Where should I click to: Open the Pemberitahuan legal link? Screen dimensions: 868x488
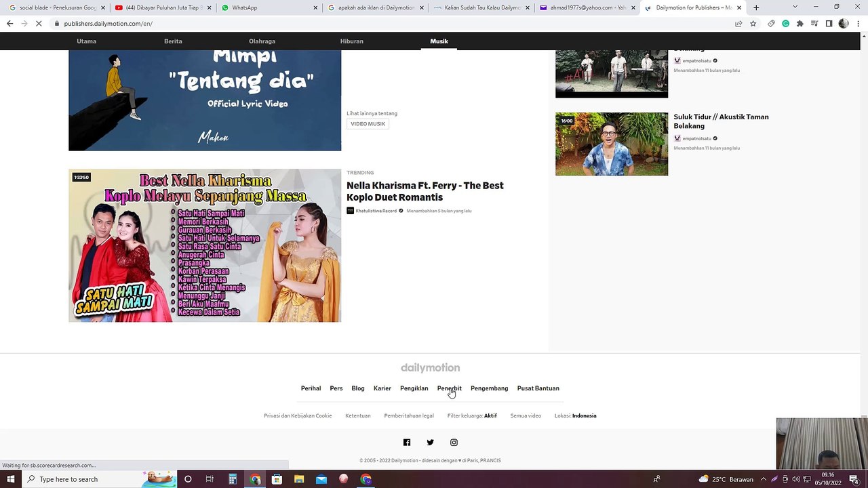pyautogui.click(x=409, y=415)
